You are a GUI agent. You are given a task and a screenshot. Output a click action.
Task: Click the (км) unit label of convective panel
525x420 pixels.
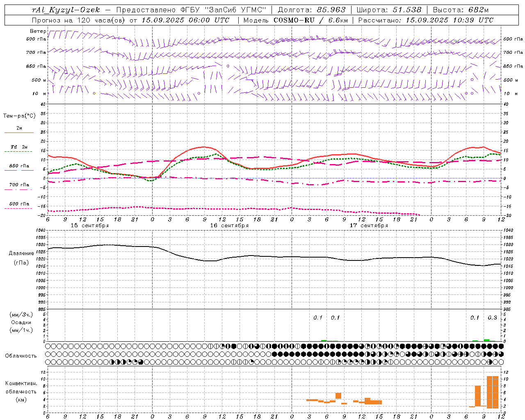[21, 399]
